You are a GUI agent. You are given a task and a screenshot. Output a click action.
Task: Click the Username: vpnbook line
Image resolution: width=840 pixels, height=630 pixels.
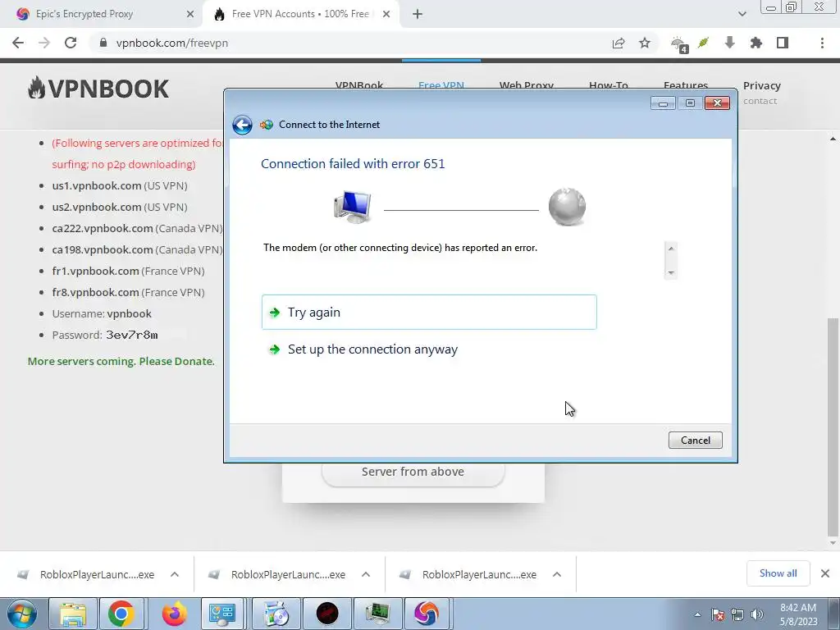point(102,314)
